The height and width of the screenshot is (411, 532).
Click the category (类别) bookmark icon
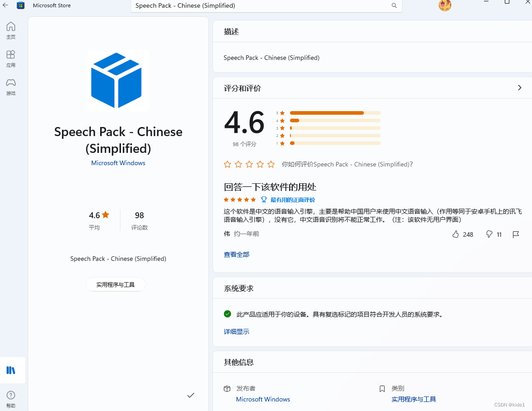coord(382,389)
